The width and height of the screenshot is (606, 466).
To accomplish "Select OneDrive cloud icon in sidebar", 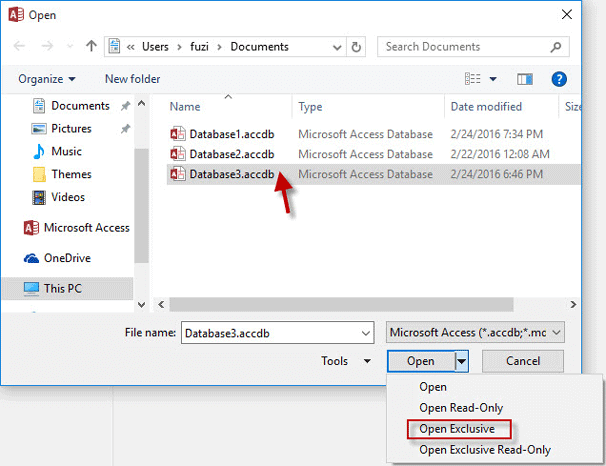I will (31, 258).
